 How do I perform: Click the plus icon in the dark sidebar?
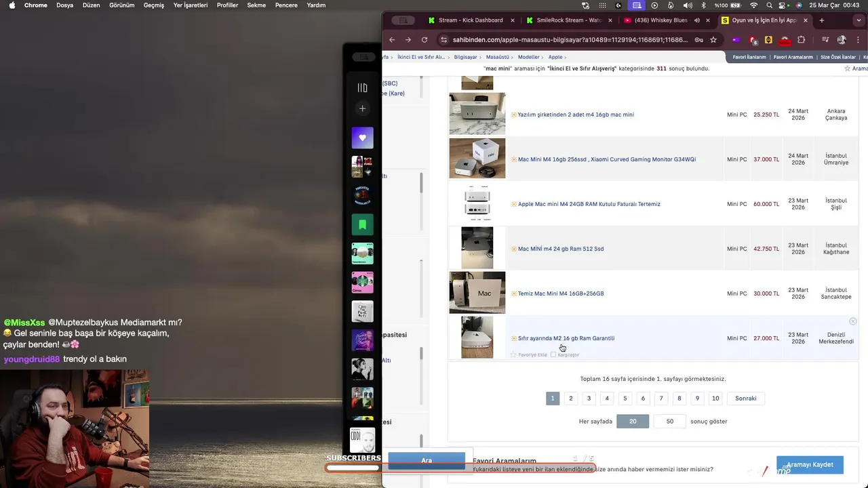pos(362,108)
